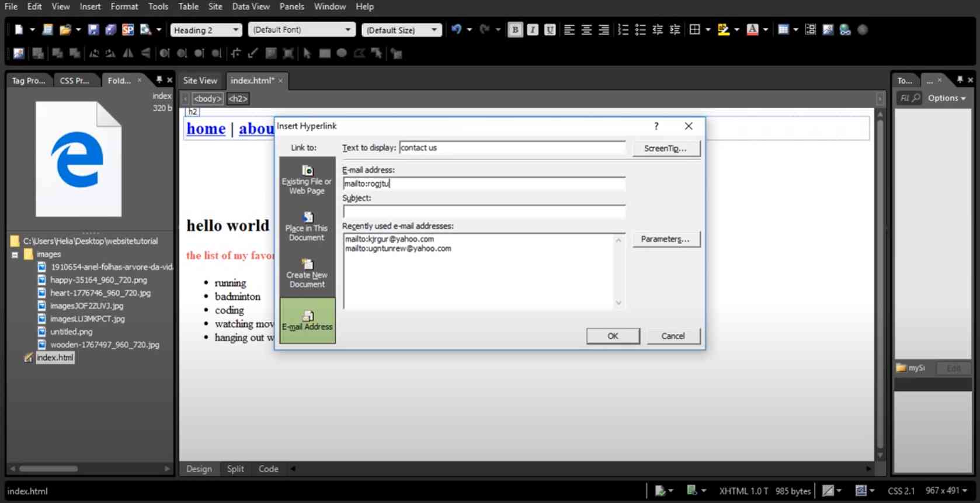The image size is (980, 503).
Task: Click the Crop tool icon in Pictures toolbar
Action: tap(235, 54)
